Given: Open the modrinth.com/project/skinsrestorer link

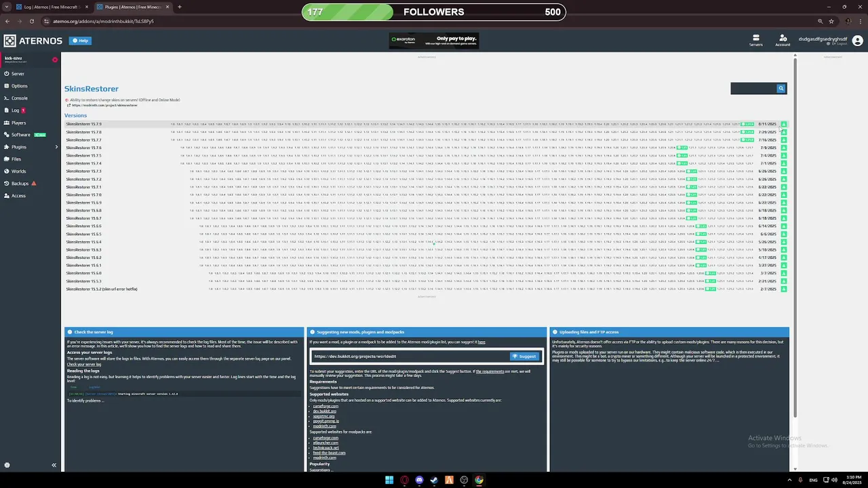Looking at the screenshot, I should pos(104,105).
